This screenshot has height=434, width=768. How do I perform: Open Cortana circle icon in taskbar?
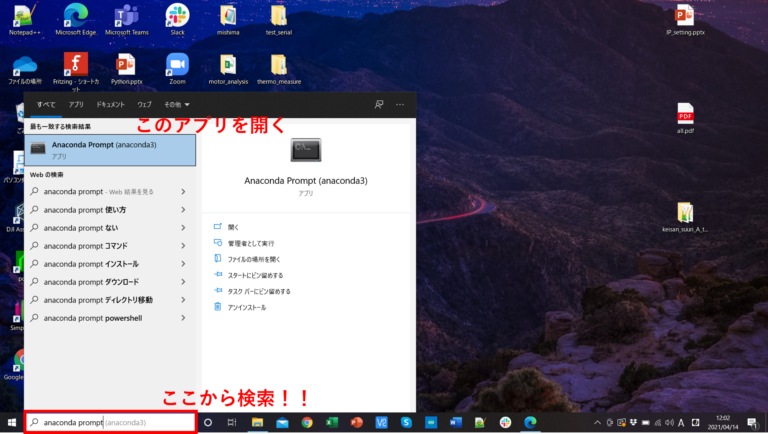coord(208,423)
